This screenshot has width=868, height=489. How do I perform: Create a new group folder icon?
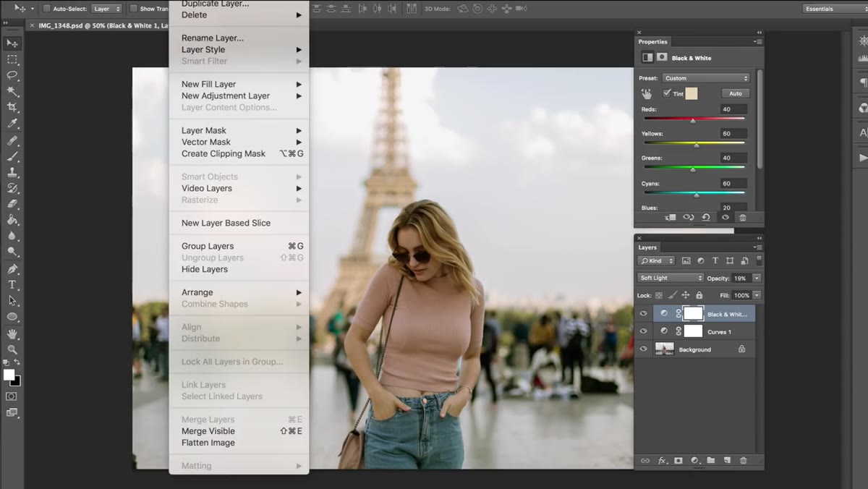pos(711,460)
